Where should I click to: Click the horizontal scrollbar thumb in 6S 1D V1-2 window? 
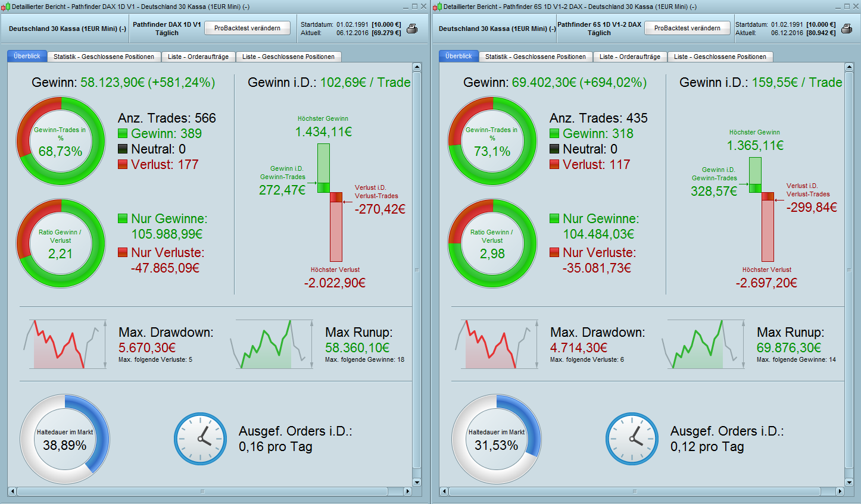coord(634,492)
